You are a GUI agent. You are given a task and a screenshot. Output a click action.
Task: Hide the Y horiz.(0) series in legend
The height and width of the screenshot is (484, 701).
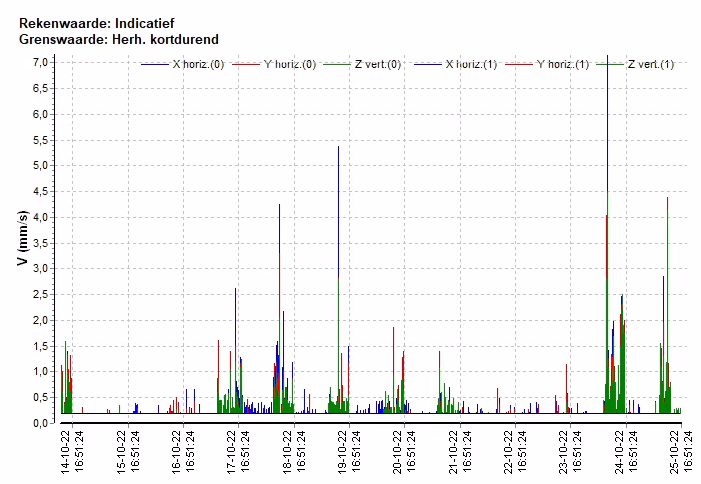288,65
